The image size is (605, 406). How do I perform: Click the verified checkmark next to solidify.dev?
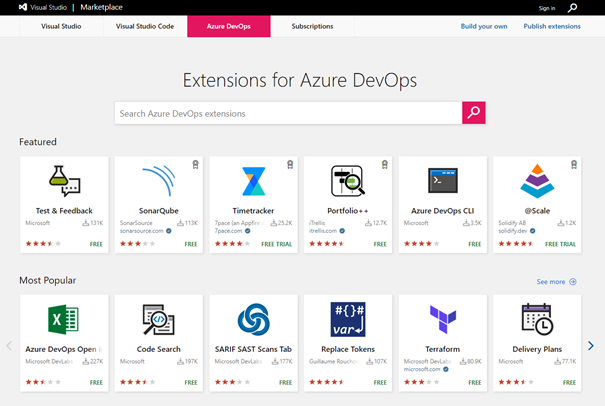point(532,231)
